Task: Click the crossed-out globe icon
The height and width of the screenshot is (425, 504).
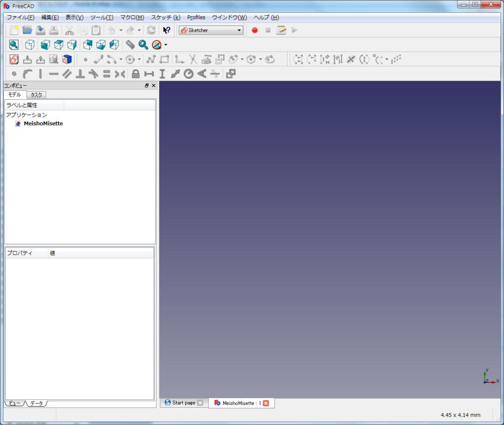Action: point(157,45)
